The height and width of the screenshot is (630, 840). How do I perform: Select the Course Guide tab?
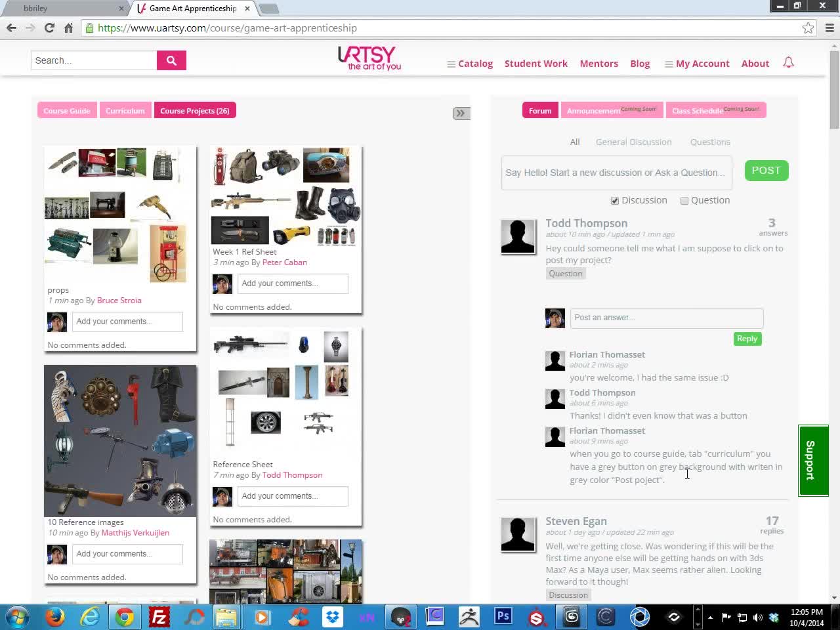coord(67,110)
